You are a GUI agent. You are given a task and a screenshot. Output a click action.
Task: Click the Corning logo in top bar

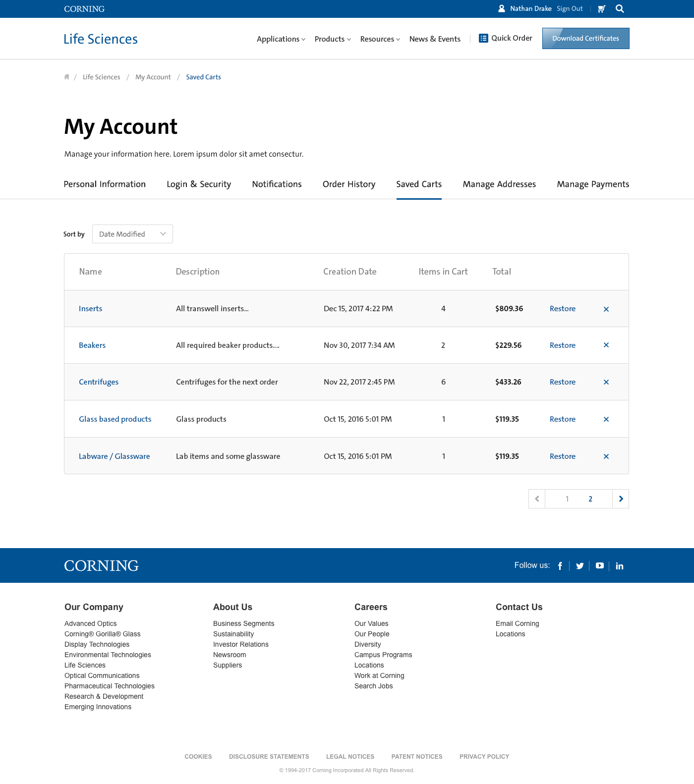(x=84, y=9)
